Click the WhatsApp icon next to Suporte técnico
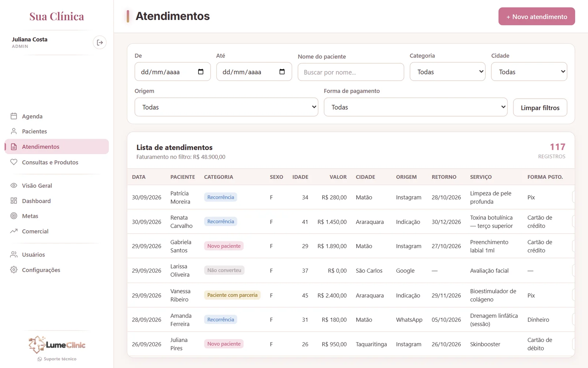The height and width of the screenshot is (368, 588). (x=40, y=359)
